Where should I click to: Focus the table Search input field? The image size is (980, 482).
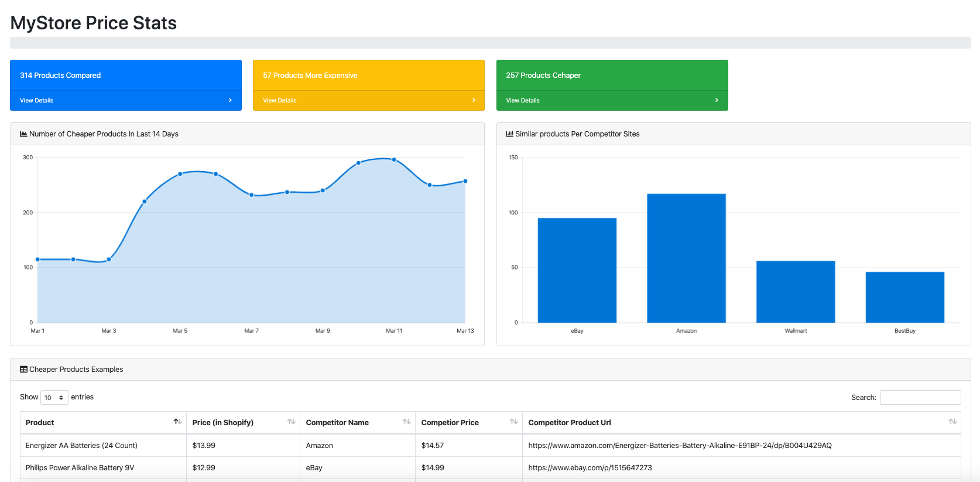[x=920, y=397]
